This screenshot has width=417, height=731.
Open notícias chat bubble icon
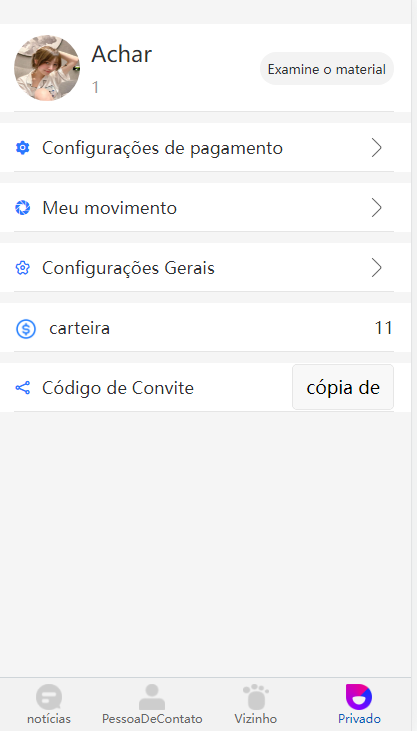pyautogui.click(x=49, y=697)
